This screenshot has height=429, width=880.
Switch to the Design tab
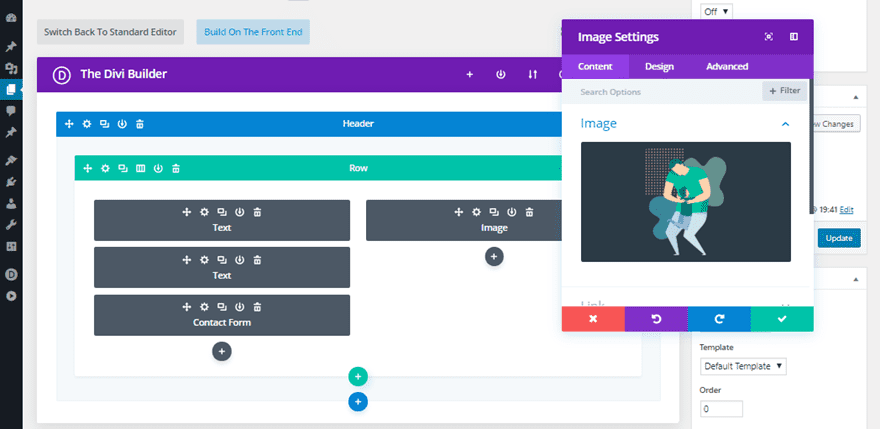click(x=659, y=66)
